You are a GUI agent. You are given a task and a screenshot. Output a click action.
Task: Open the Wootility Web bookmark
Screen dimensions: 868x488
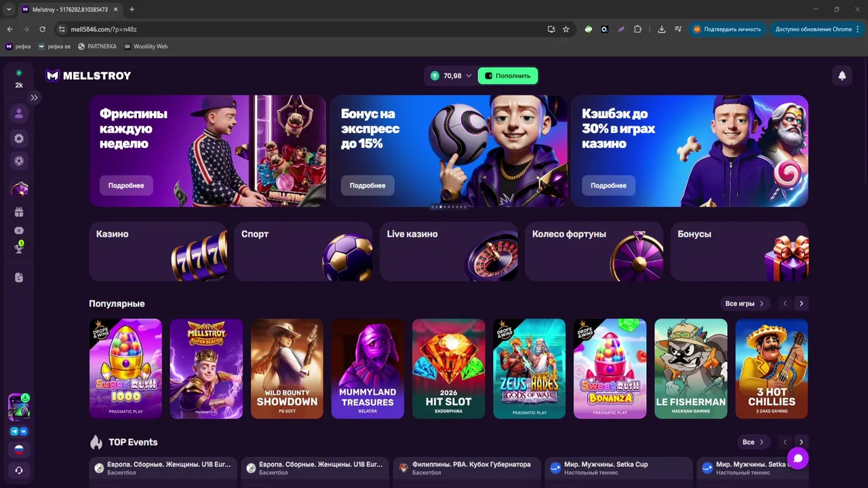pos(146,47)
